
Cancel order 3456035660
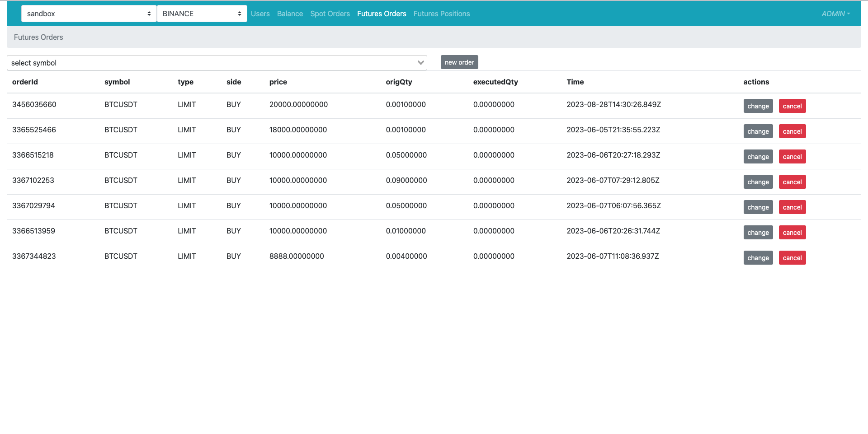click(792, 106)
